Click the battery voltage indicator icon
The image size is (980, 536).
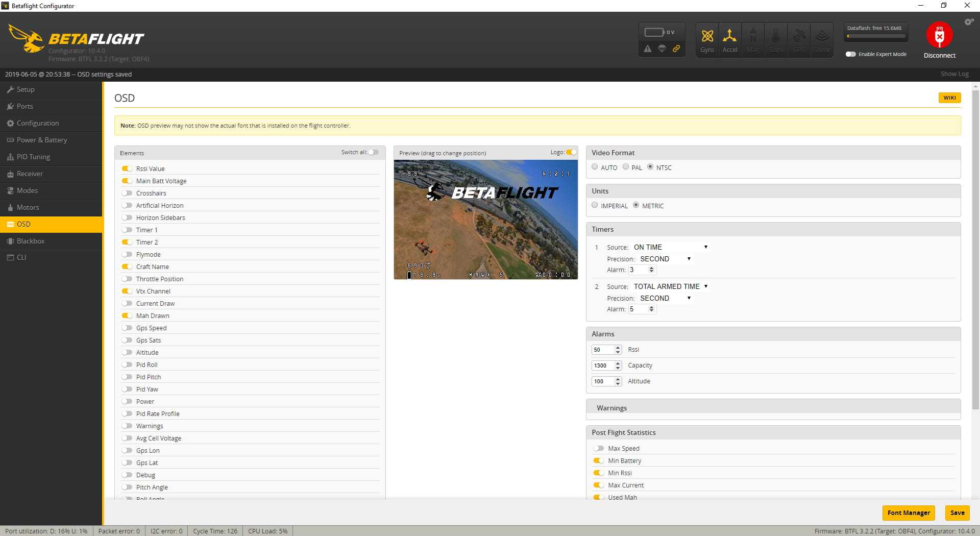pyautogui.click(x=654, y=32)
